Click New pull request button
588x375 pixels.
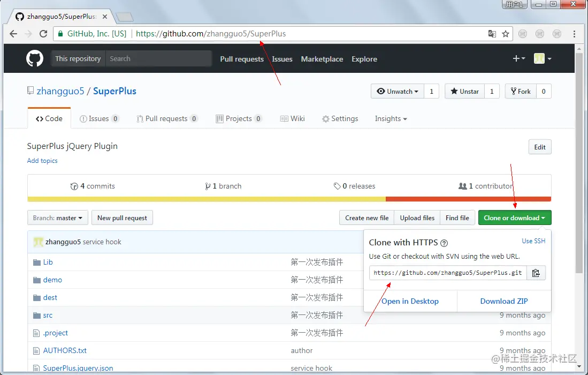tap(122, 217)
